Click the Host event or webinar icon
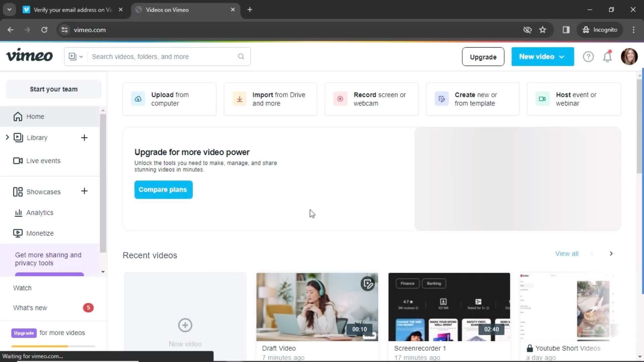This screenshot has width=644, height=362. 542,99
